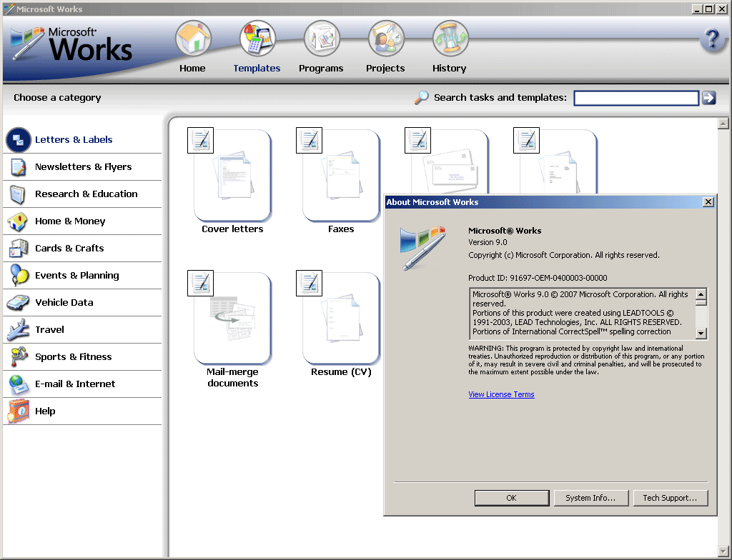Image resolution: width=732 pixels, height=560 pixels.
Task: Click the Resume (CV) caption
Action: [341, 372]
